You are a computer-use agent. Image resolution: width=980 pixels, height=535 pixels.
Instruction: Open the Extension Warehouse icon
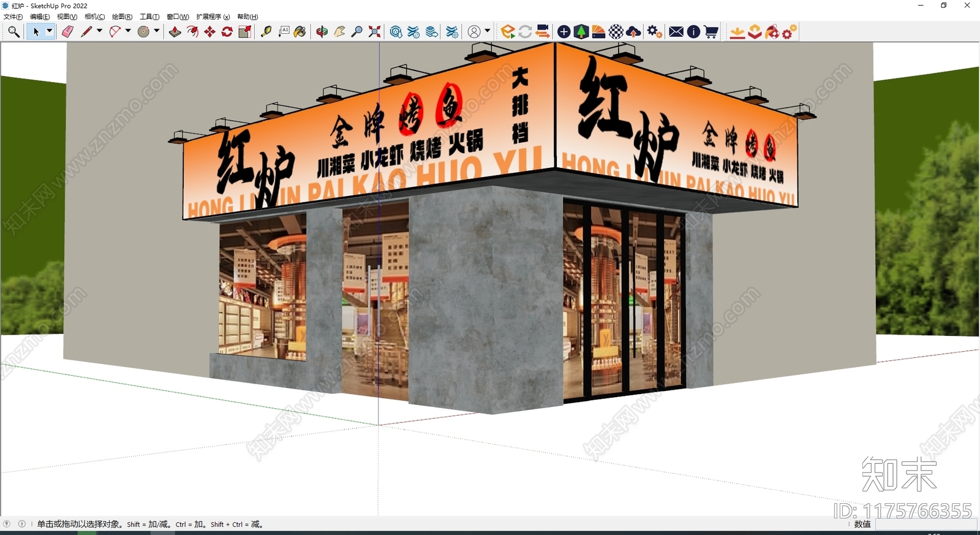(414, 32)
